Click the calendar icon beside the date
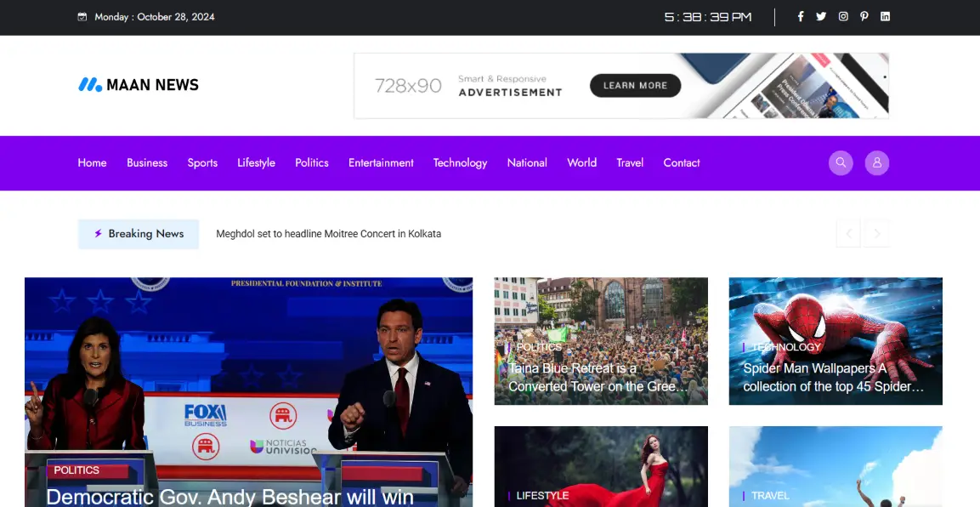The width and height of the screenshot is (980, 507). pyautogui.click(x=82, y=17)
